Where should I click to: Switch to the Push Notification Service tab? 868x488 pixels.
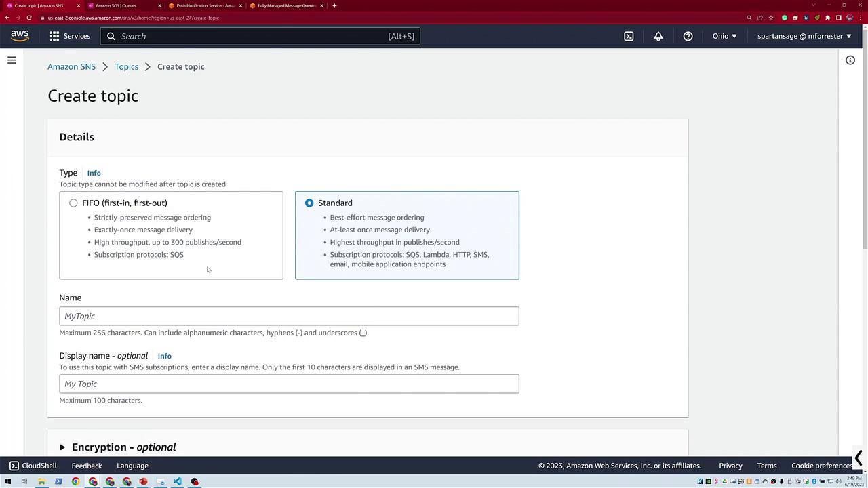(x=205, y=5)
